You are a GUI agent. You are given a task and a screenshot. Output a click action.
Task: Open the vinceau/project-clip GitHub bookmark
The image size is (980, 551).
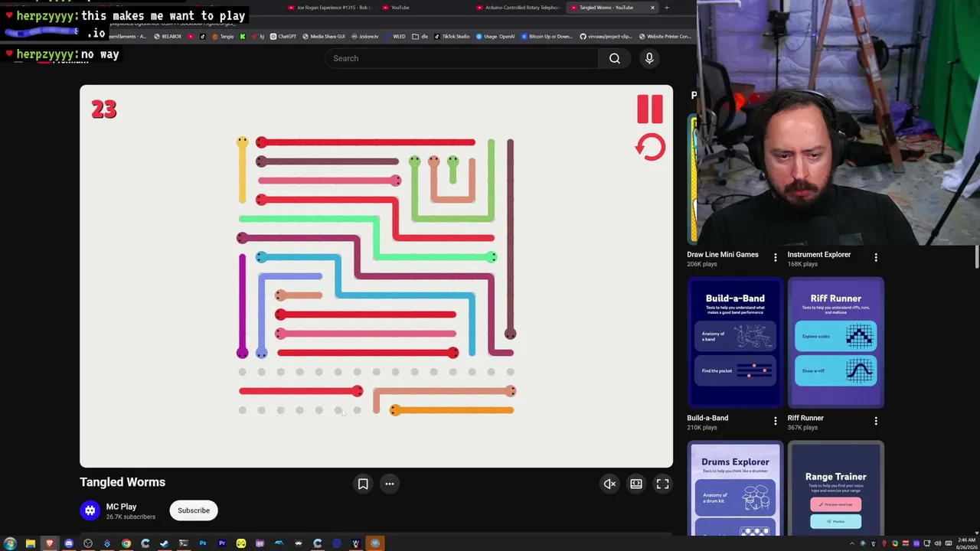click(605, 36)
